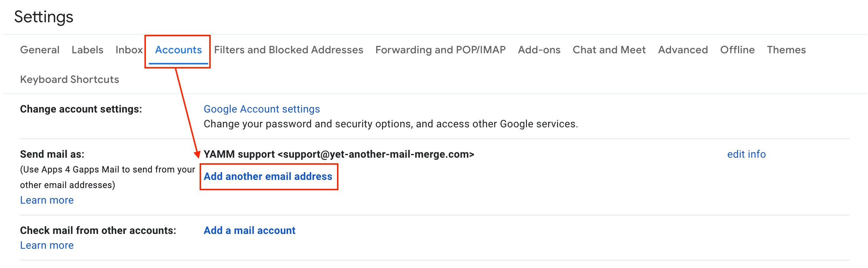
Task: Open the Chat and Meet tab
Action: click(609, 50)
